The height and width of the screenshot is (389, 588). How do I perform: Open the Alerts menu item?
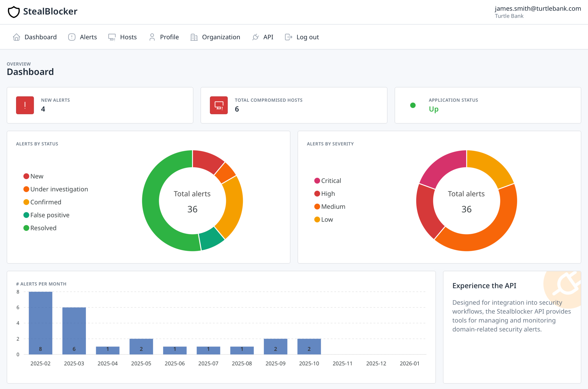88,37
